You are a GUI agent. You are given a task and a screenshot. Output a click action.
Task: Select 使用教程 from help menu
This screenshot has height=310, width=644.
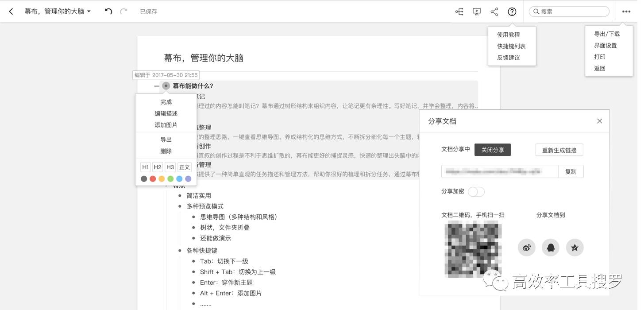click(x=508, y=35)
